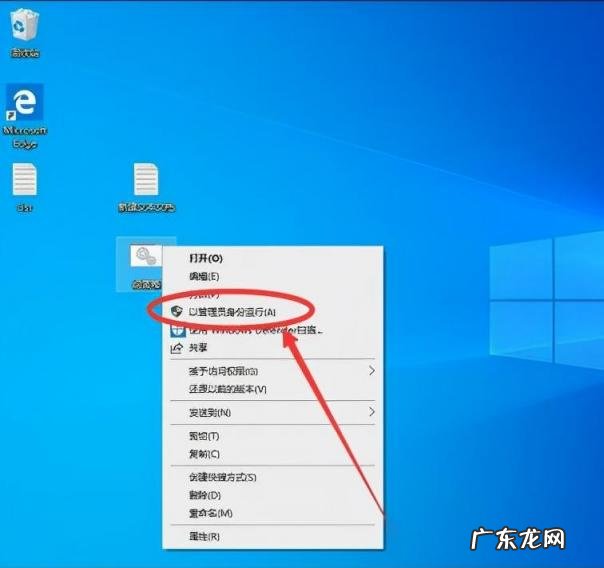This screenshot has height=568, width=604.
Task: Select 创建快捷方式(S) to create a shortcut
Action: [x=222, y=477]
